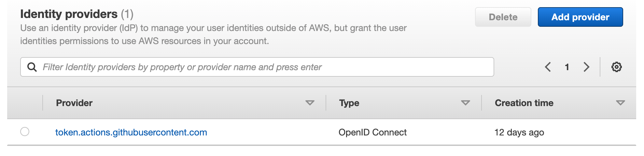Click the Type column header
644x156 pixels.
[349, 103]
